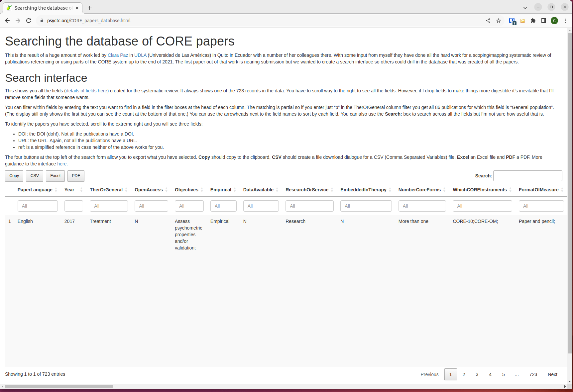
Task: Toggle sort order on PaperLanguage column
Action: (x=56, y=190)
